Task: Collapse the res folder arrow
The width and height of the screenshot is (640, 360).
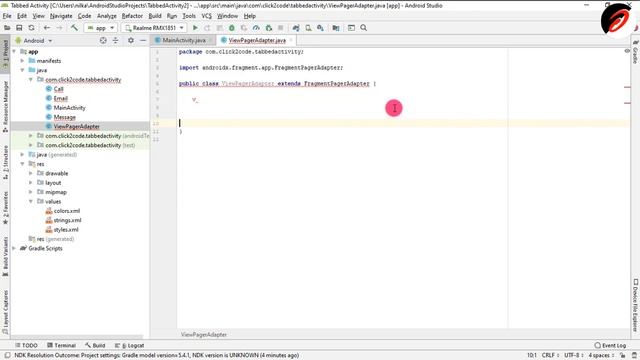Action: tap(22, 164)
